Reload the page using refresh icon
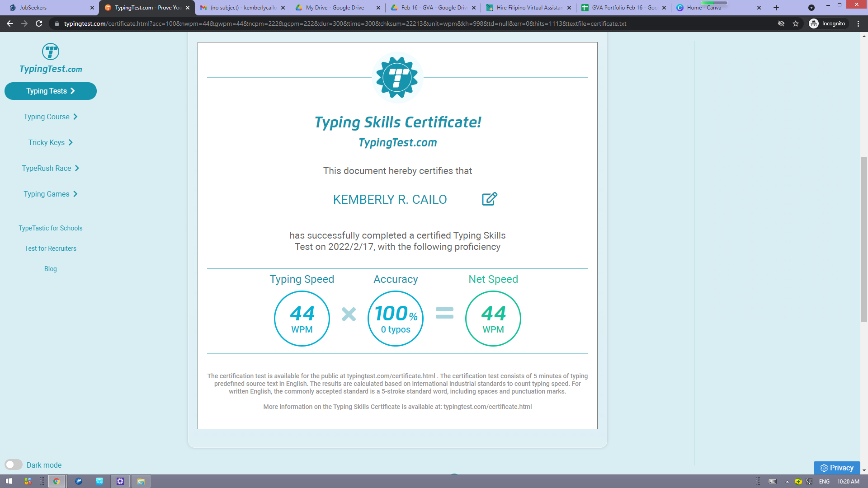This screenshot has height=488, width=868. (x=39, y=23)
